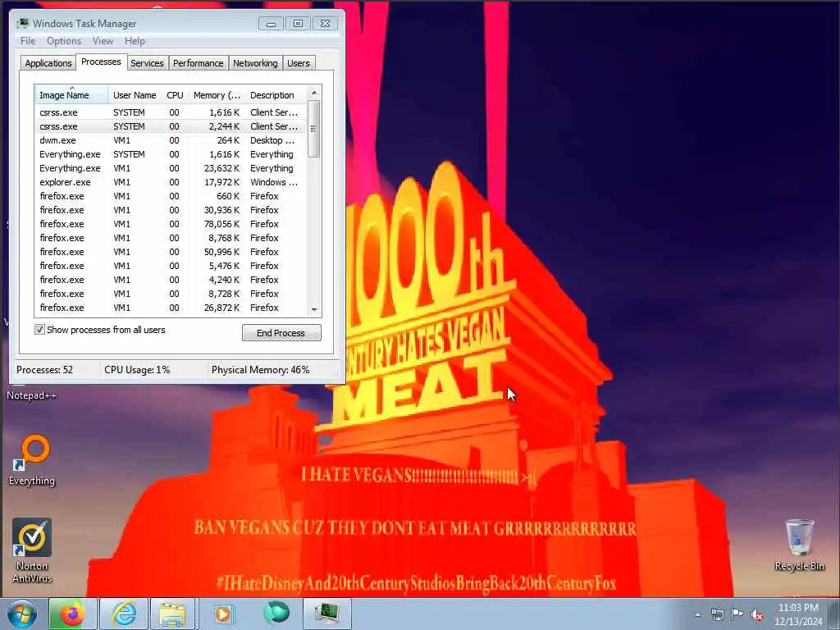Sort by the User Name column header

click(135, 95)
